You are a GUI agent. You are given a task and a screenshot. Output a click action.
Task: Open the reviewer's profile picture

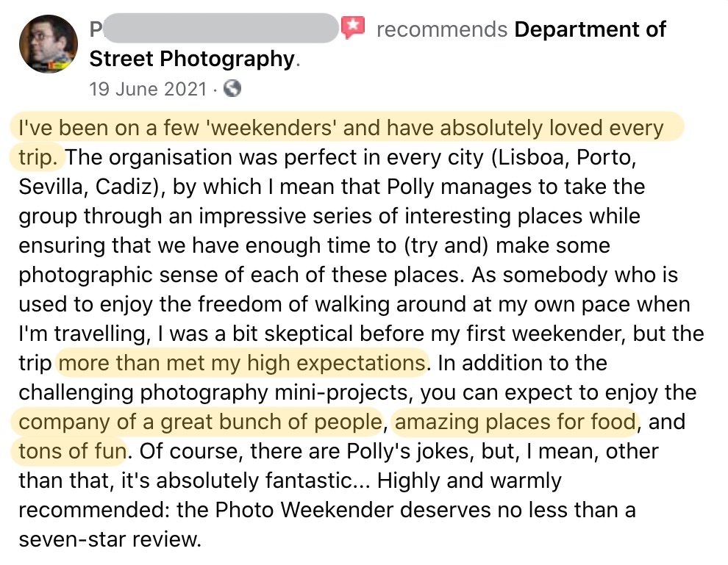pyautogui.click(x=49, y=44)
